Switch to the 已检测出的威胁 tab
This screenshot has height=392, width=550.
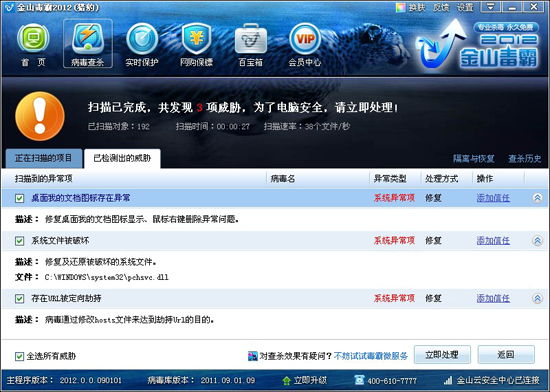122,158
